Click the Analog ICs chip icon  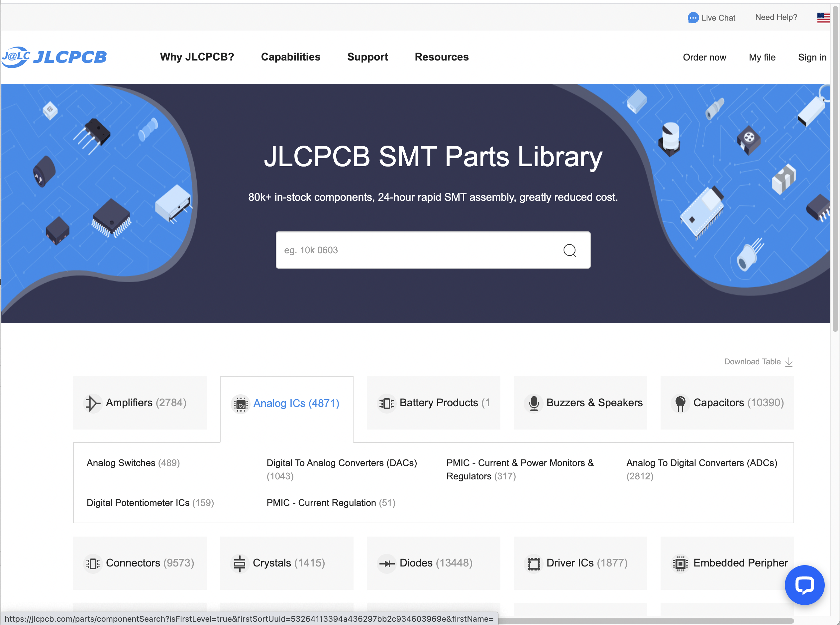[x=241, y=404]
